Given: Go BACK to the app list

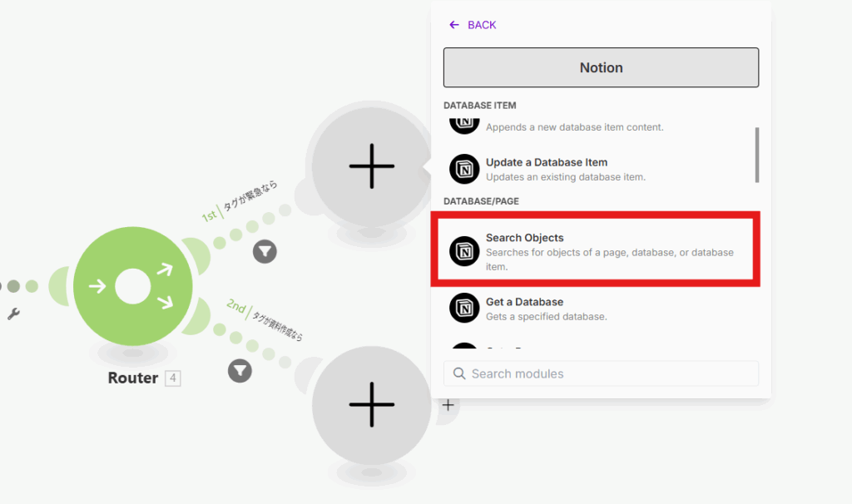Looking at the screenshot, I should coord(473,25).
